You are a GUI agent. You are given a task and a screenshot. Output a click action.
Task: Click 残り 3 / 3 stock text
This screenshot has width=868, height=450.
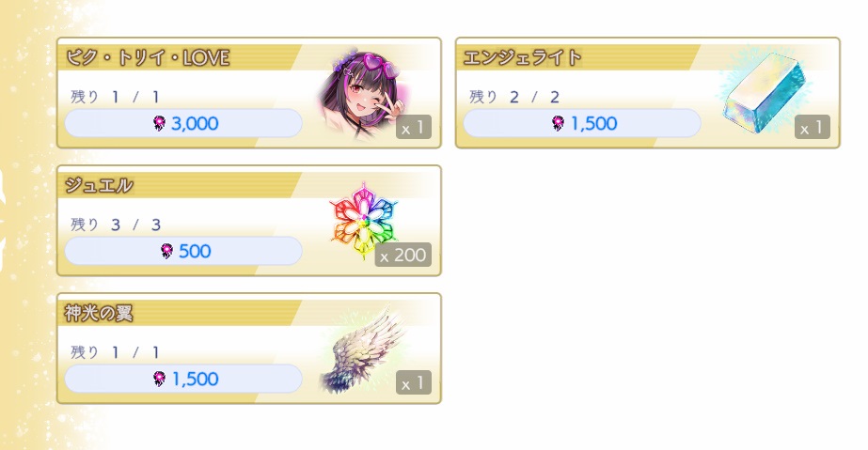(x=116, y=225)
